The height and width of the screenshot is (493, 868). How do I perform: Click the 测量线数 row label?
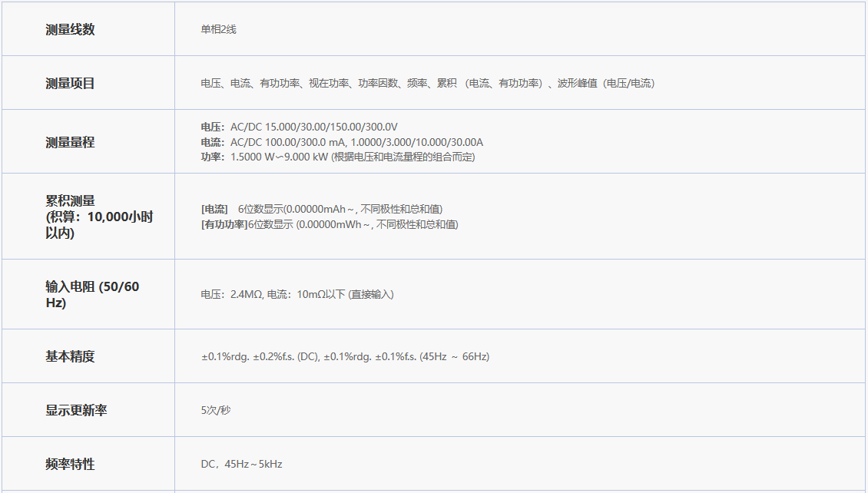pyautogui.click(x=70, y=29)
